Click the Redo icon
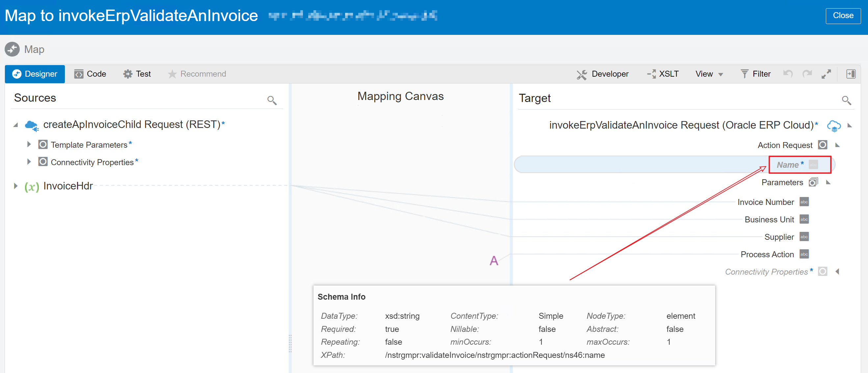This screenshot has width=868, height=373. pos(807,74)
